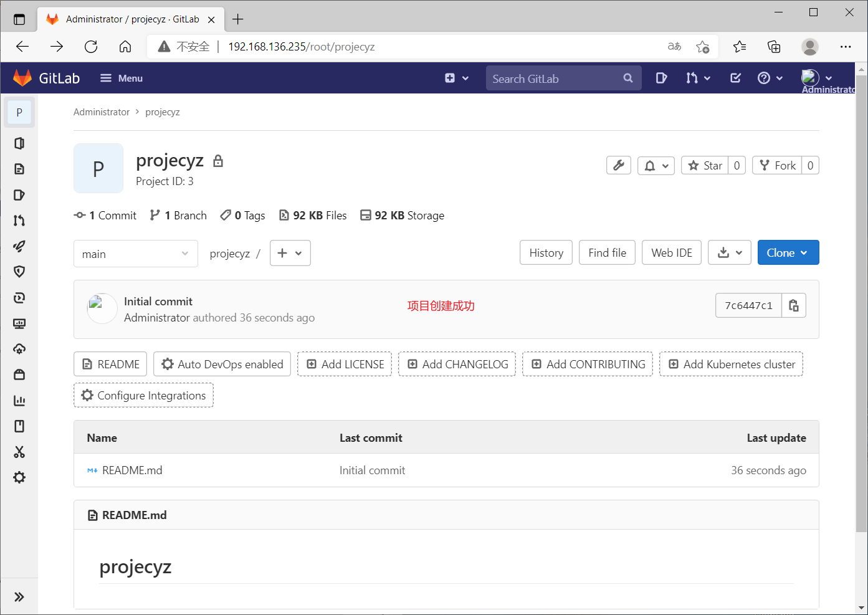
Task: Click the GitLab fox logo
Action: click(22, 78)
